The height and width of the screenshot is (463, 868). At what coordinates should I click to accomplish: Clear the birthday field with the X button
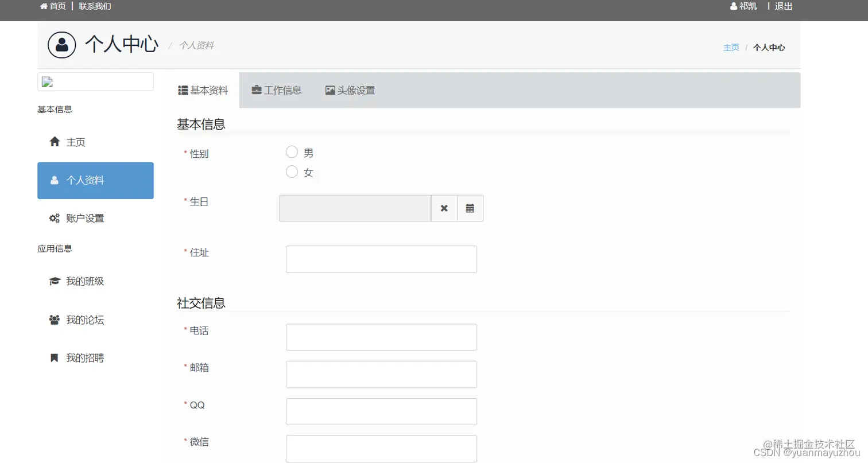click(444, 208)
